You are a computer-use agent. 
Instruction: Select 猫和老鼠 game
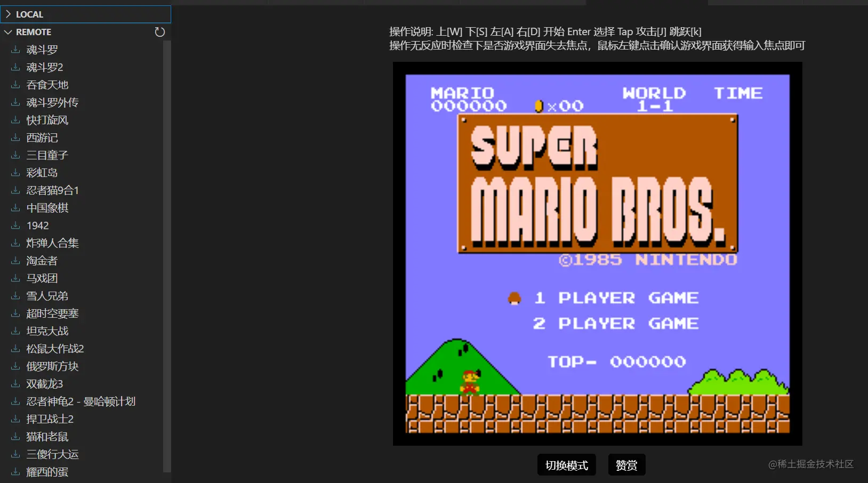pos(47,437)
